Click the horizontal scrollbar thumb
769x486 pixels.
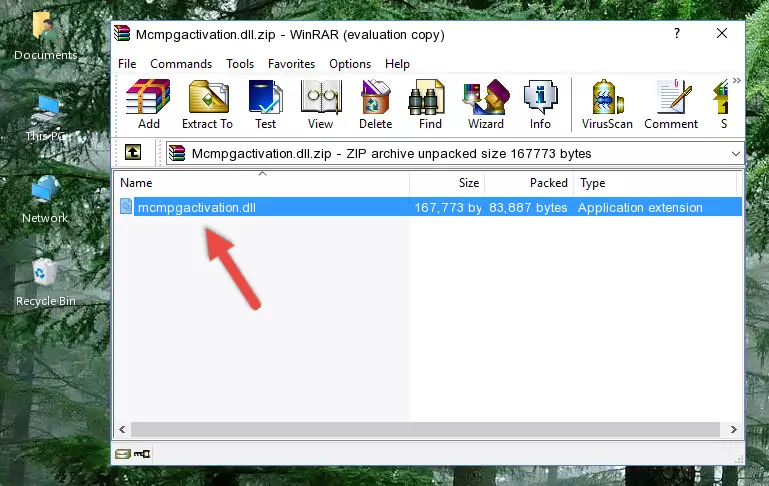tap(425, 430)
